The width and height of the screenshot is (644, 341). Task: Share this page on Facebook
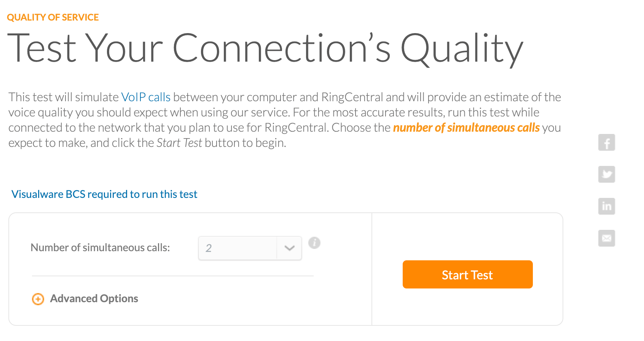point(606,143)
